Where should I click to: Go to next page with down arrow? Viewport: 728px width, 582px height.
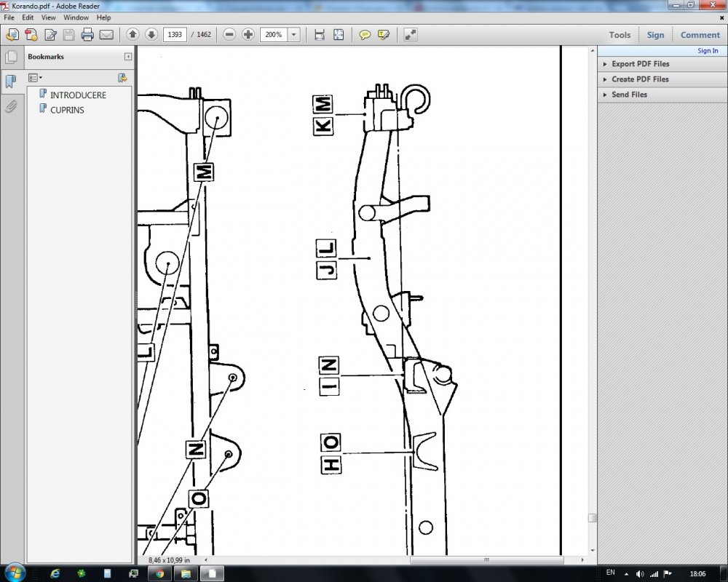151,34
